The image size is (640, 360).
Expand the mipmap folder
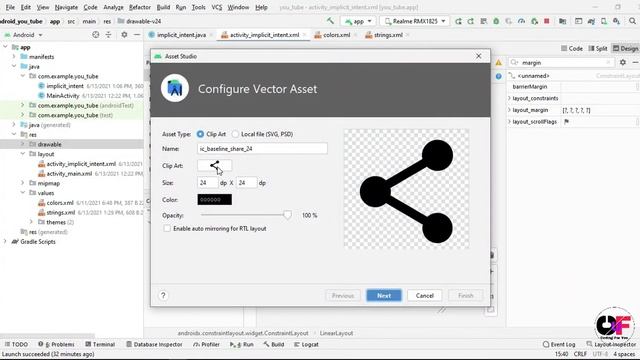(x=23, y=183)
